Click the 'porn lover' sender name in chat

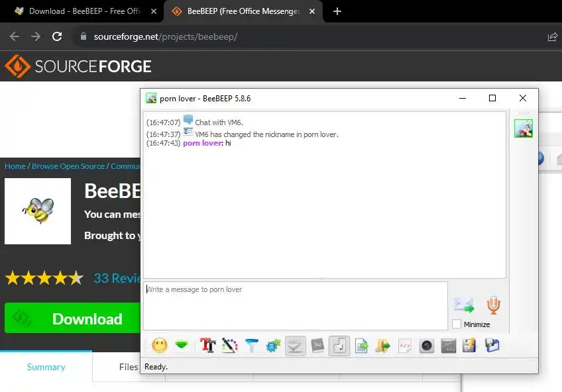click(203, 143)
